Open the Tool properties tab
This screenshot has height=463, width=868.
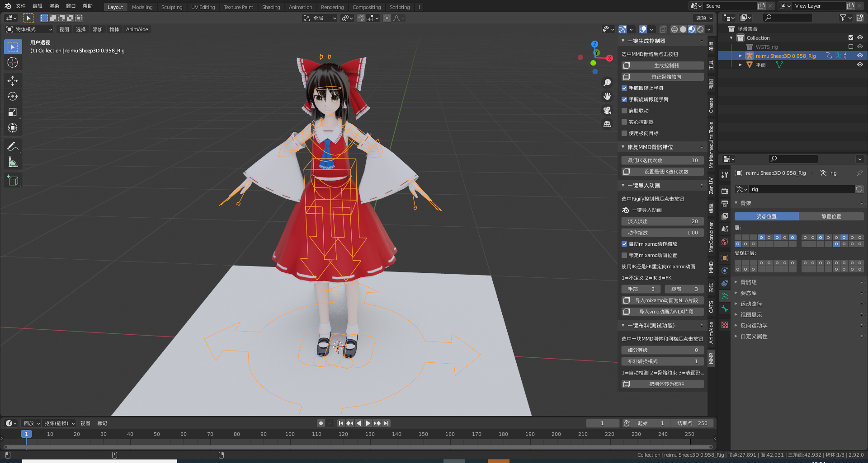pyautogui.click(x=725, y=175)
